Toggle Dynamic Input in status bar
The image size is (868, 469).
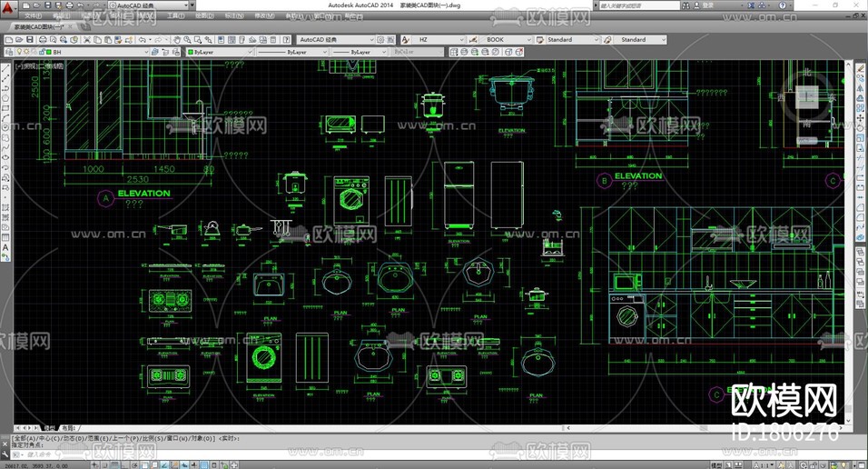184,465
